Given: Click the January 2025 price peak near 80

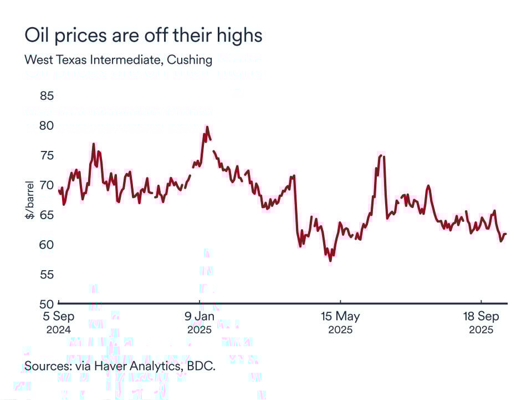Looking at the screenshot, I should point(207,127).
